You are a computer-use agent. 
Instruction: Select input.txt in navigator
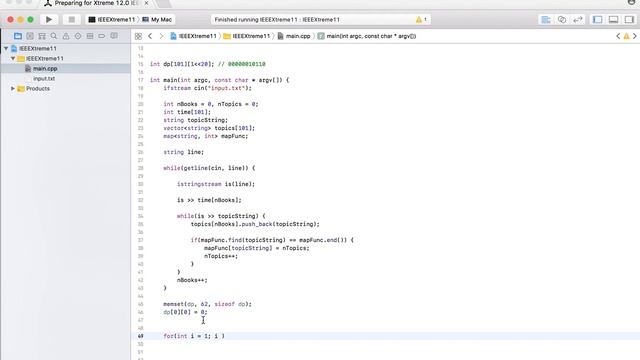tap(44, 78)
